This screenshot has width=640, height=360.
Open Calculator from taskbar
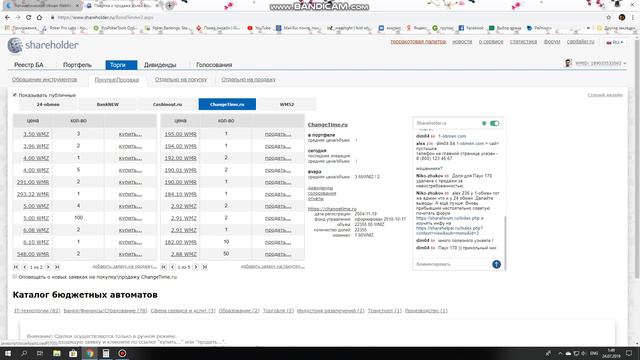(x=106, y=353)
